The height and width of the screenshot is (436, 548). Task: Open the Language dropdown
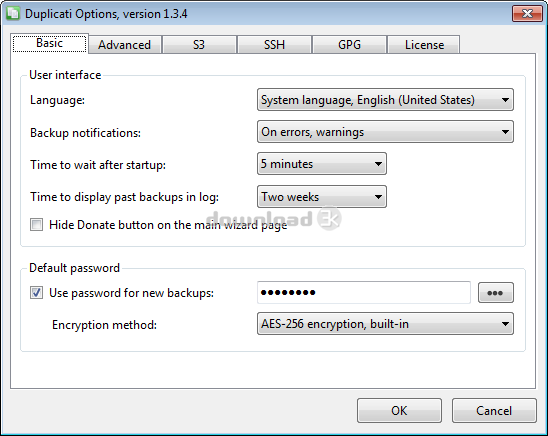[x=385, y=100]
